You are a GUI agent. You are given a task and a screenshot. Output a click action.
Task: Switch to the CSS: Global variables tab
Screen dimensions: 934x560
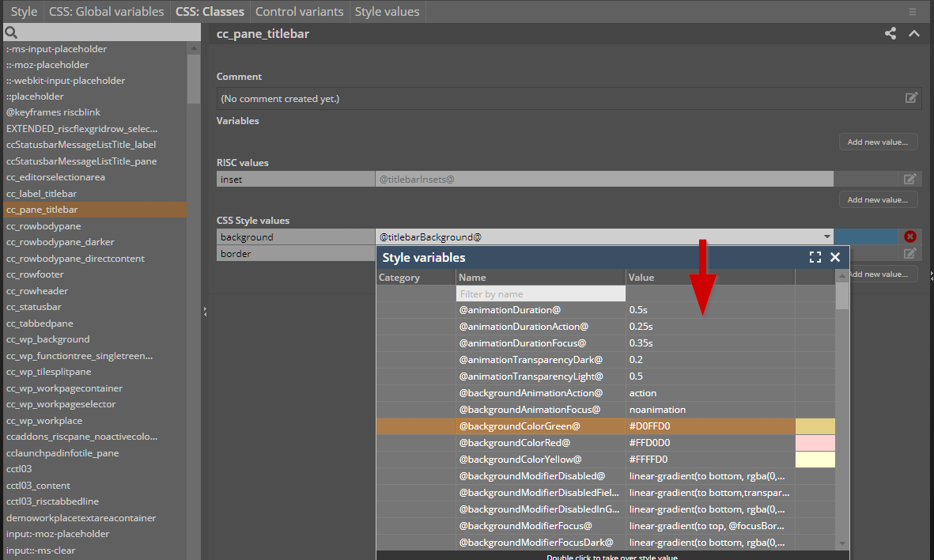click(106, 12)
